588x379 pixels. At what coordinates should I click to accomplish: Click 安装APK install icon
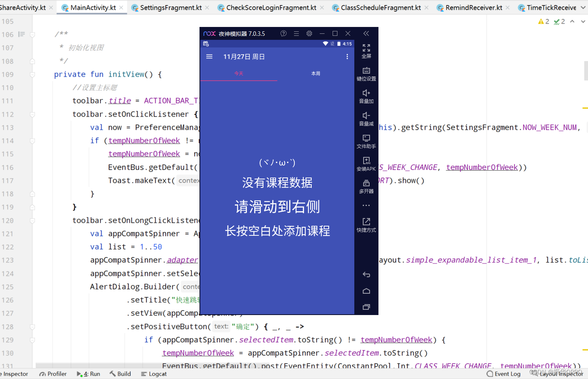coord(366,164)
